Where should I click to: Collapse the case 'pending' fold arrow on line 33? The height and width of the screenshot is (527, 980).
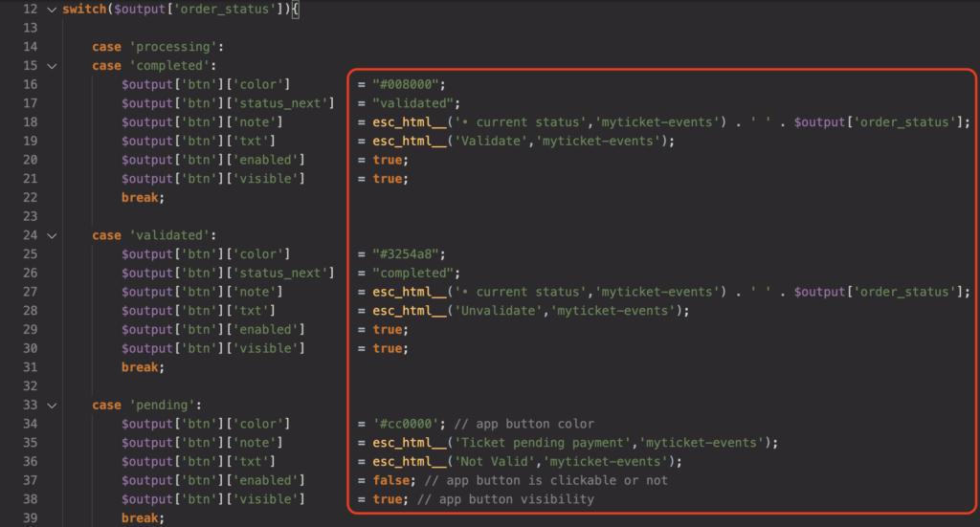click(52, 406)
